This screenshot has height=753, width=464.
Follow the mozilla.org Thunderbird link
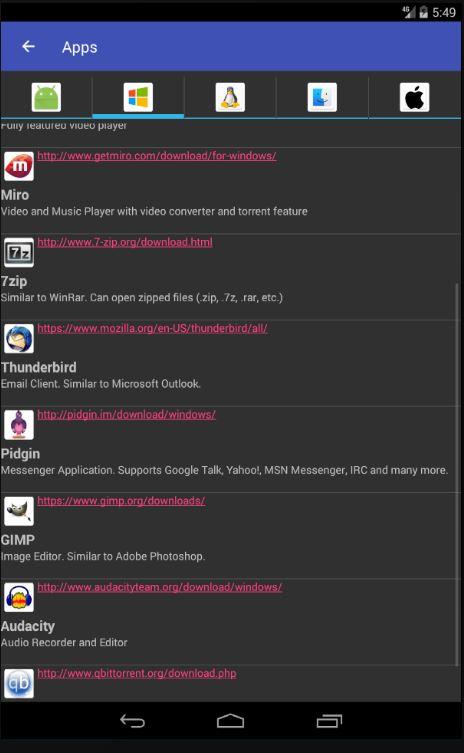(152, 328)
